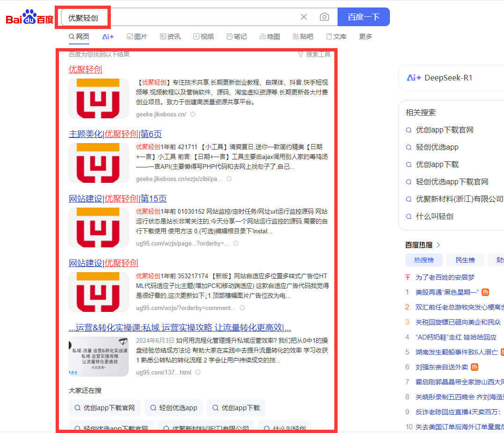Open the 更多 (More) menu
Screen dimensions: 504x433
click(365, 36)
